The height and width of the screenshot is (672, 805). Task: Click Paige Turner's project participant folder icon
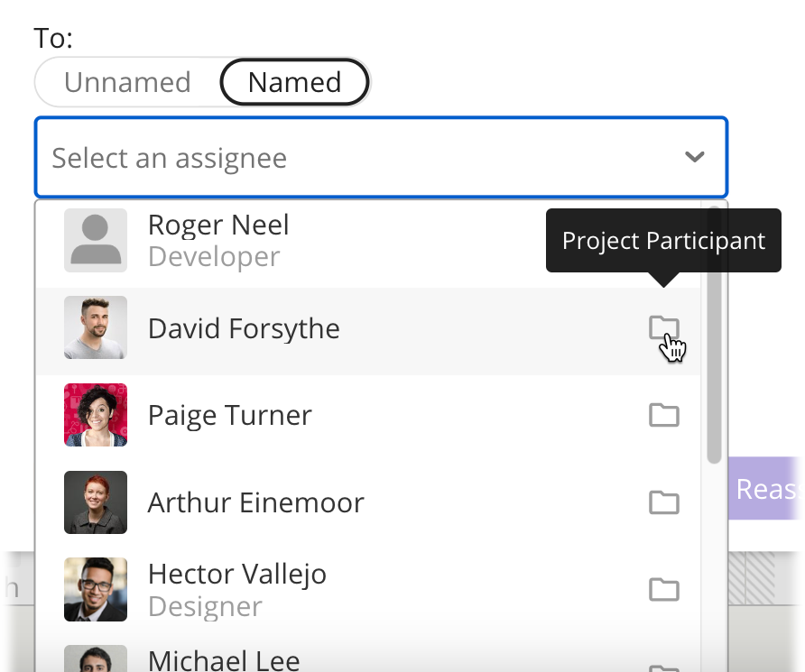(x=663, y=415)
